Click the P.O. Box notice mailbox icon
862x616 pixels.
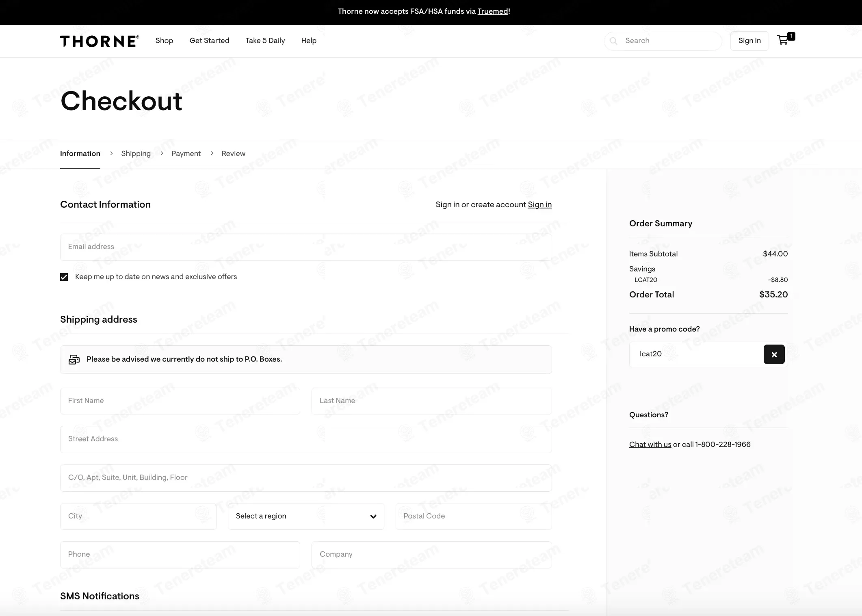[x=74, y=359]
